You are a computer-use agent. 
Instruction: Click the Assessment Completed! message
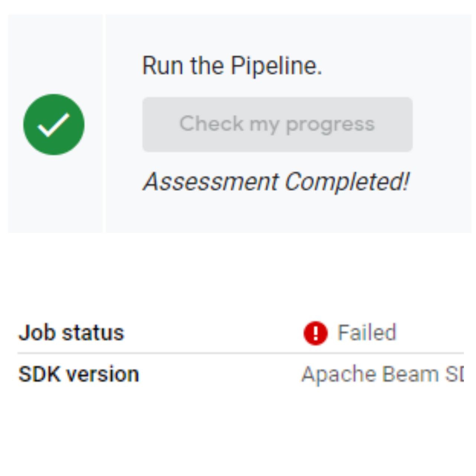click(x=276, y=182)
